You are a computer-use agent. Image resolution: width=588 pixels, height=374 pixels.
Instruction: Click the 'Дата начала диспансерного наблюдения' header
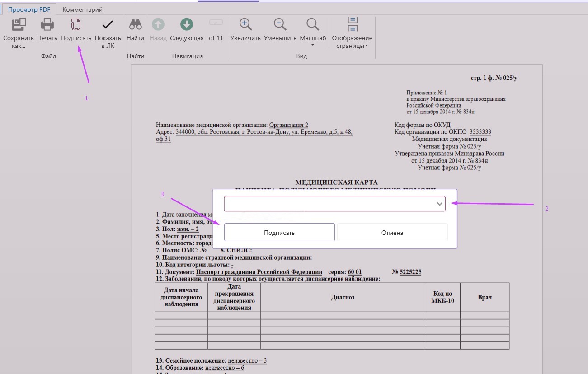click(x=181, y=297)
